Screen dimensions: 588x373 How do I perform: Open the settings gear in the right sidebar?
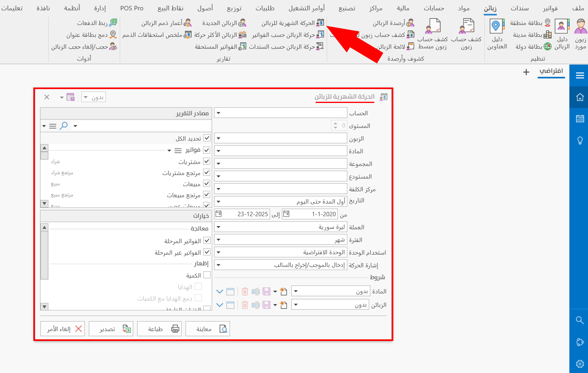pyautogui.click(x=579, y=363)
